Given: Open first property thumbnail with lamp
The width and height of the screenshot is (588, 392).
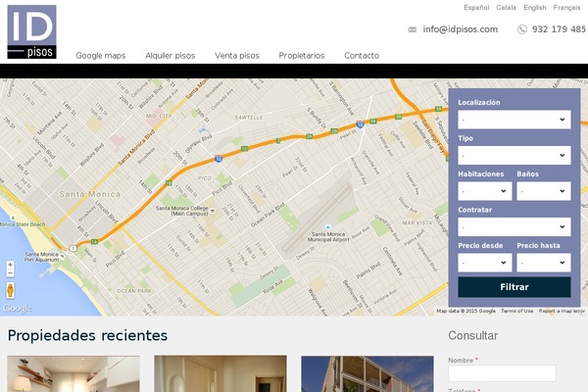Looking at the screenshot, I should click(x=73, y=374).
